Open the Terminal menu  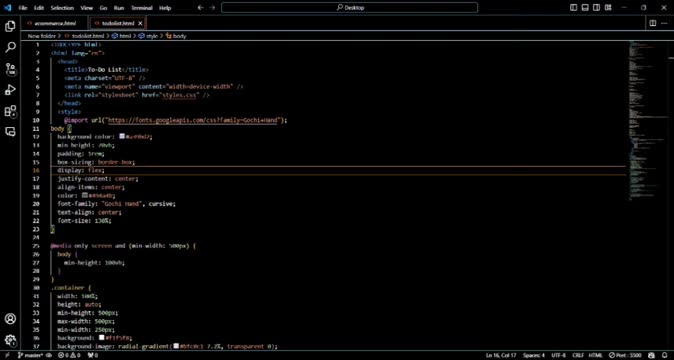click(x=141, y=8)
